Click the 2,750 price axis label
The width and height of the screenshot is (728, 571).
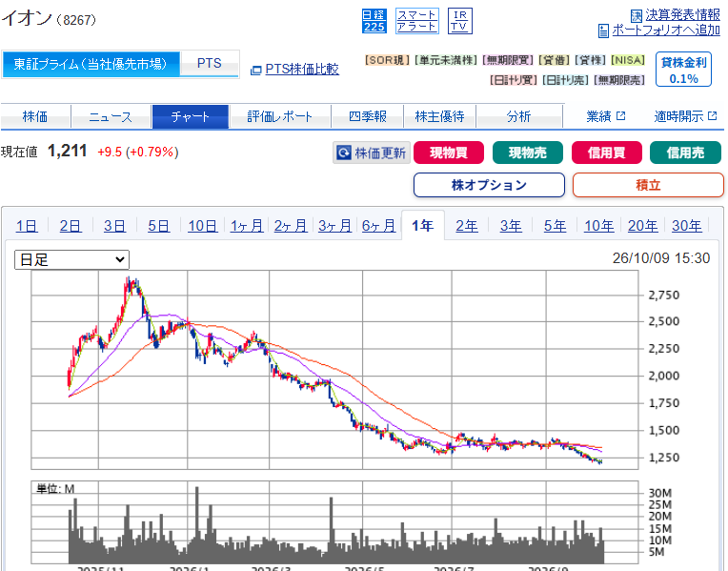[x=664, y=295]
